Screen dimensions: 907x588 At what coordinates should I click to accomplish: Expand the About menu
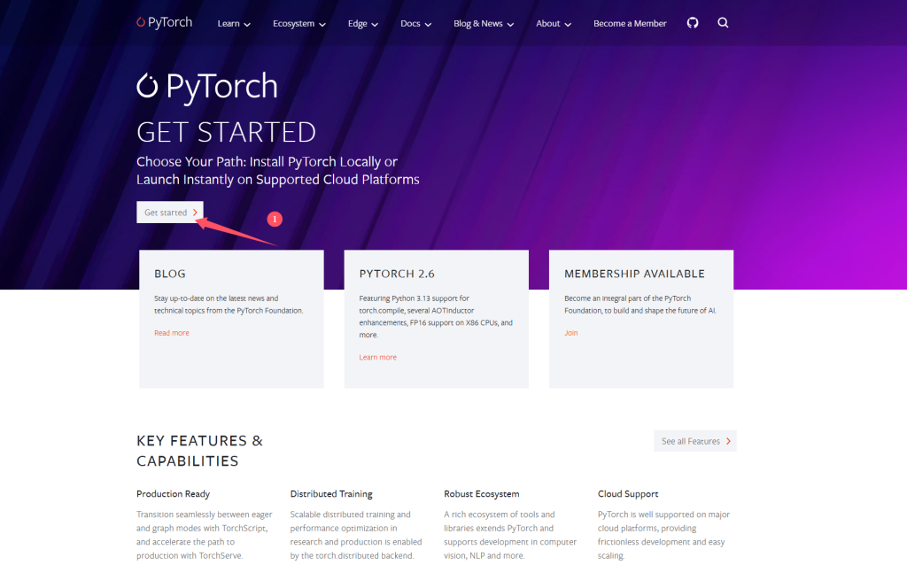pos(554,24)
